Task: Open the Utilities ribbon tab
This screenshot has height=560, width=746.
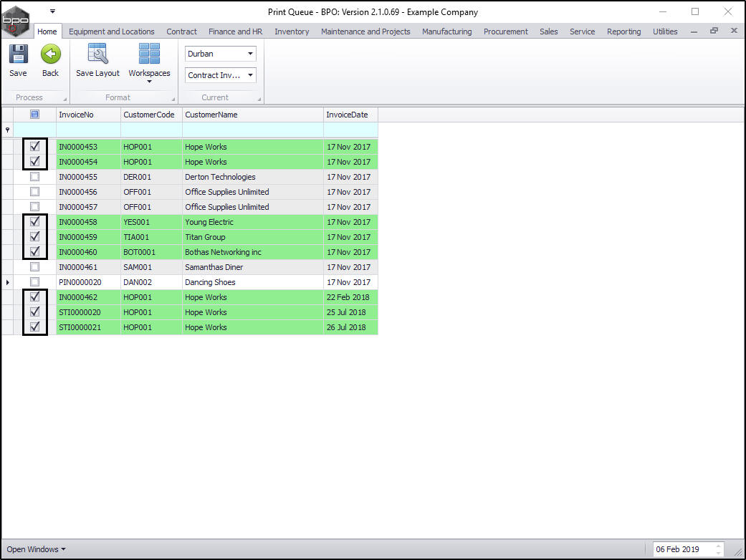Action: click(x=664, y=32)
